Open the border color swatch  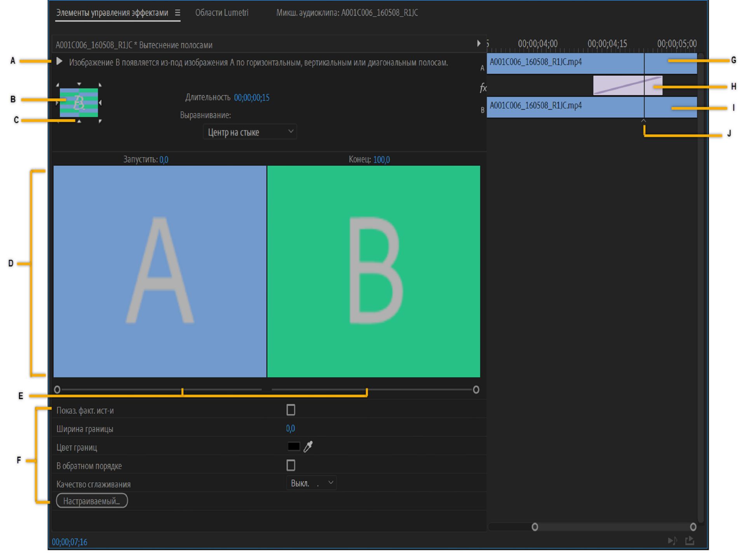[x=294, y=447]
